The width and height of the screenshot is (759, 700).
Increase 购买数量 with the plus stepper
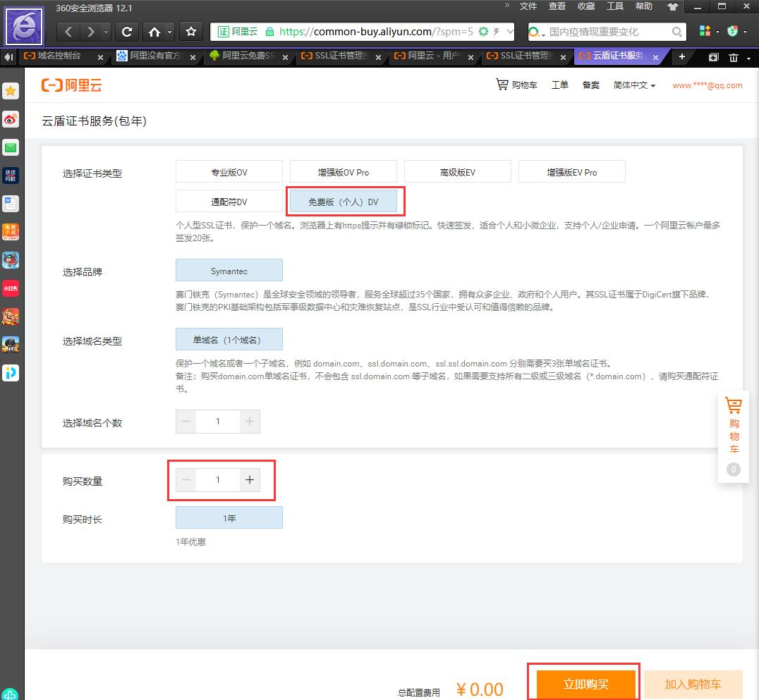pos(250,480)
